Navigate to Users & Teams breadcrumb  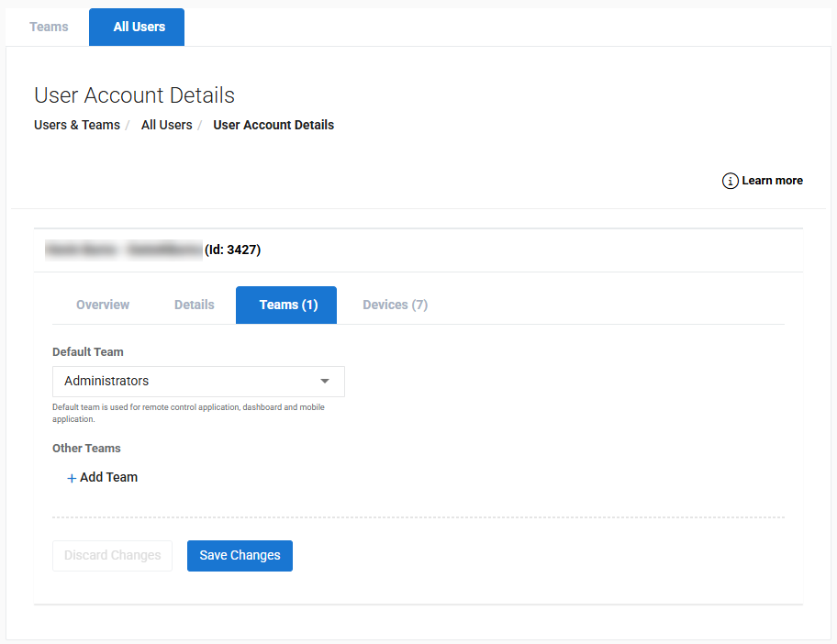[x=77, y=125]
